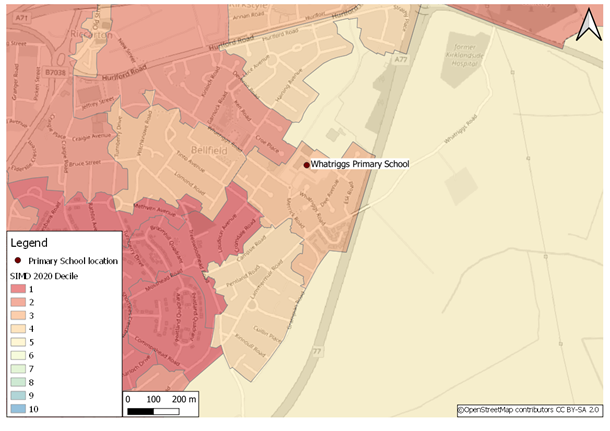Select the decile 10 blue legend swatch
Screen dimensions: 610x431
(19, 409)
